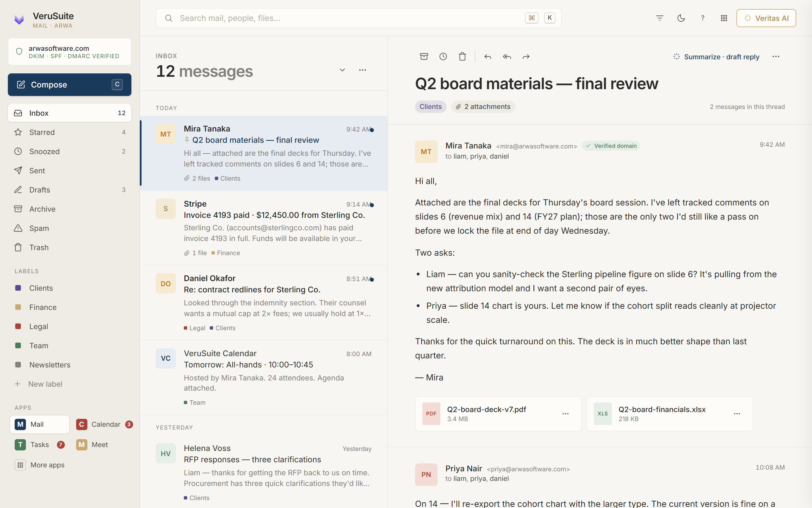Click the reply arrow icon

[488, 56]
